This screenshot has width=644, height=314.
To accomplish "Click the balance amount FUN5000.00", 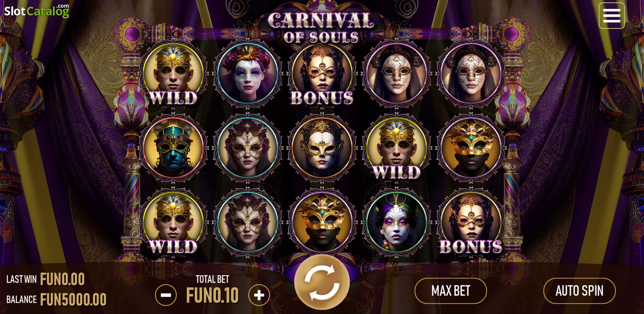I will [x=73, y=299].
